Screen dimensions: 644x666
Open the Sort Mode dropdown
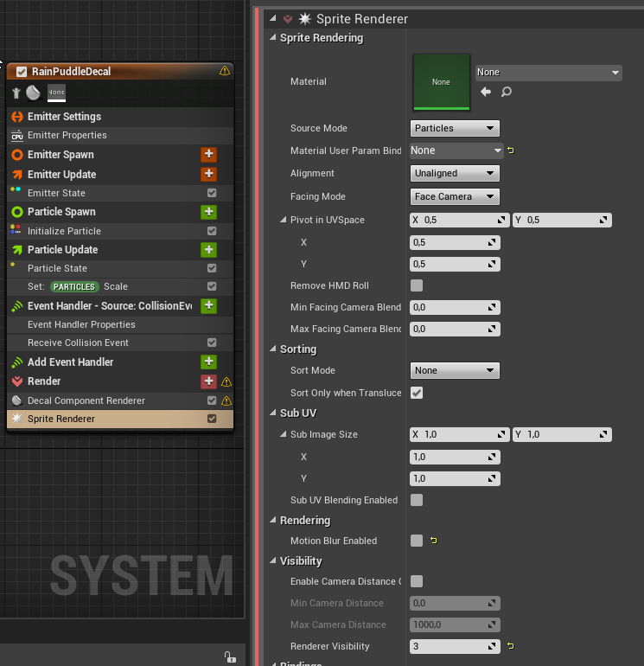pos(455,370)
